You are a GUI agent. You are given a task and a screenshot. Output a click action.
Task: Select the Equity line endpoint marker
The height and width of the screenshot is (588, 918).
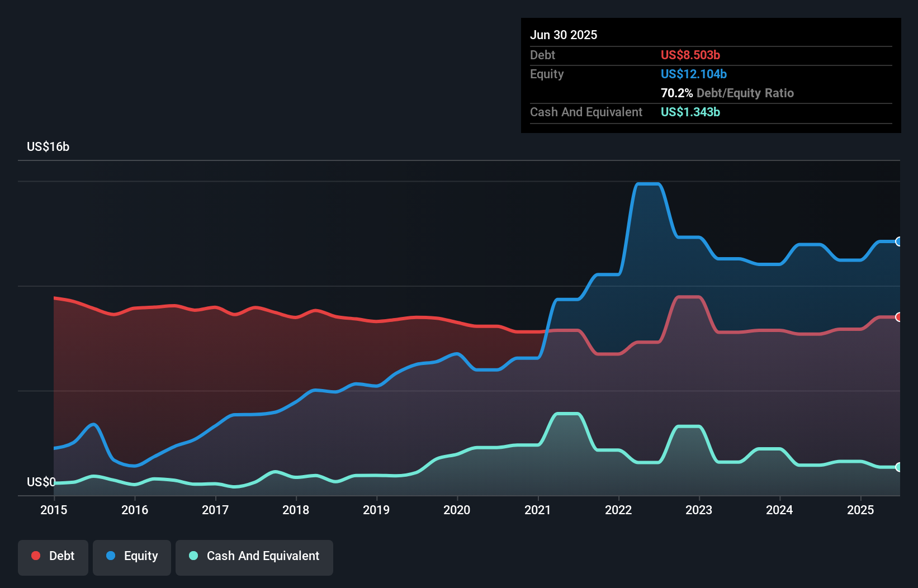pos(899,241)
